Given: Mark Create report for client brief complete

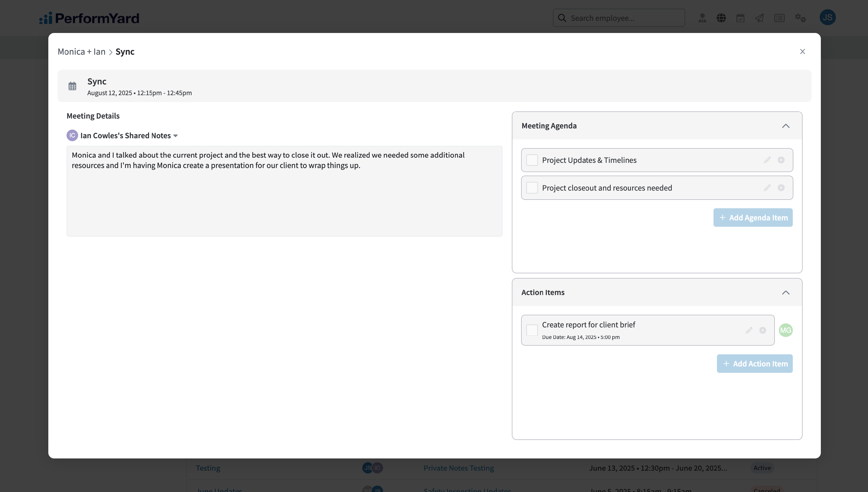Looking at the screenshot, I should [532, 330].
